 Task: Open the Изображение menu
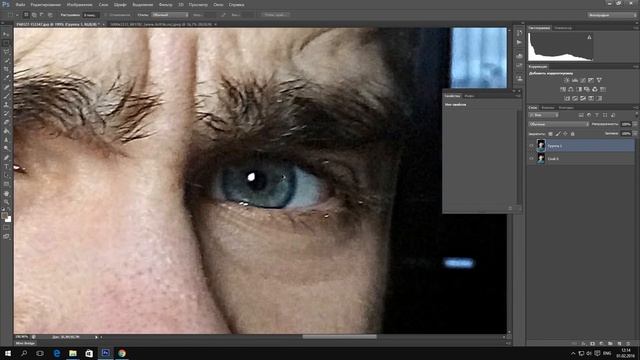click(79, 5)
